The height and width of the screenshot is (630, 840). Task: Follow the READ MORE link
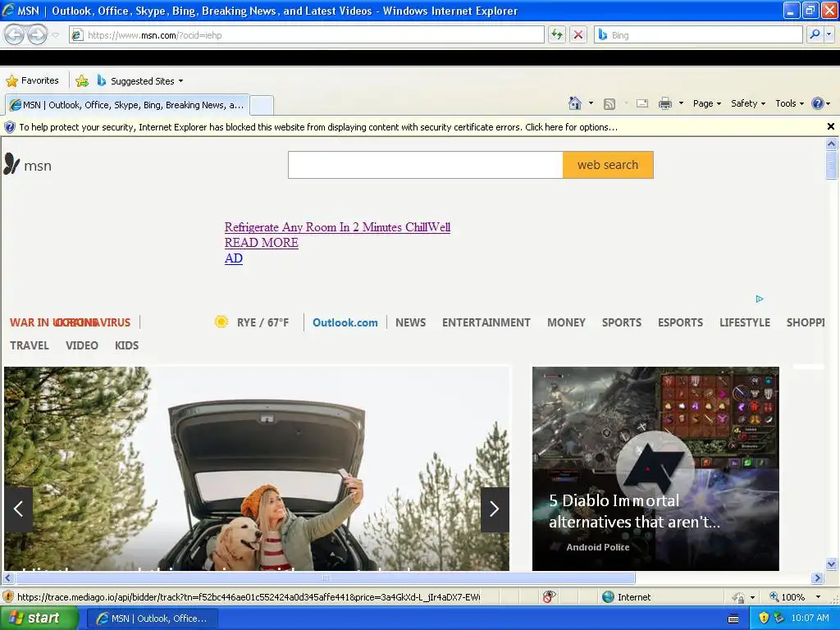pyautogui.click(x=262, y=243)
